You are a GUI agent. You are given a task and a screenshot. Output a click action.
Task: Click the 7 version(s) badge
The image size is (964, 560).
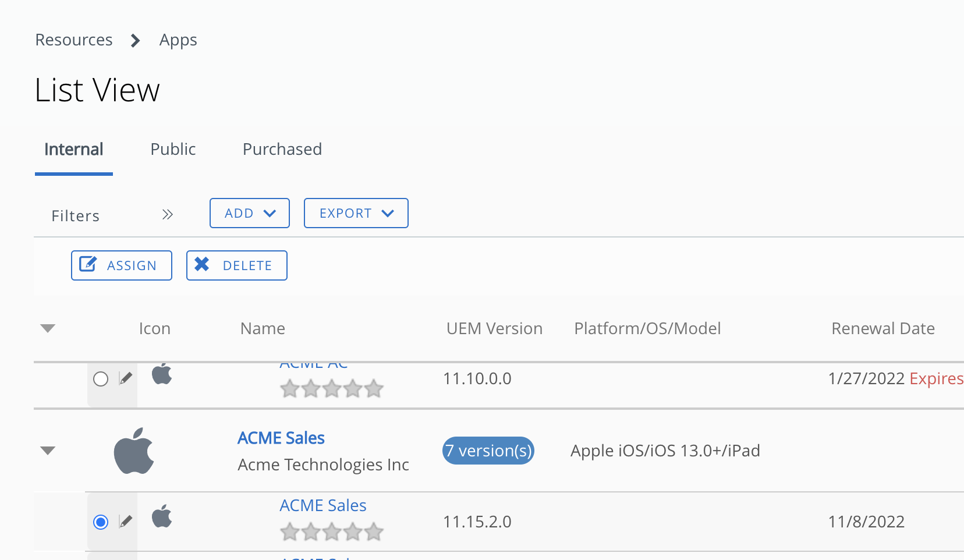(488, 451)
